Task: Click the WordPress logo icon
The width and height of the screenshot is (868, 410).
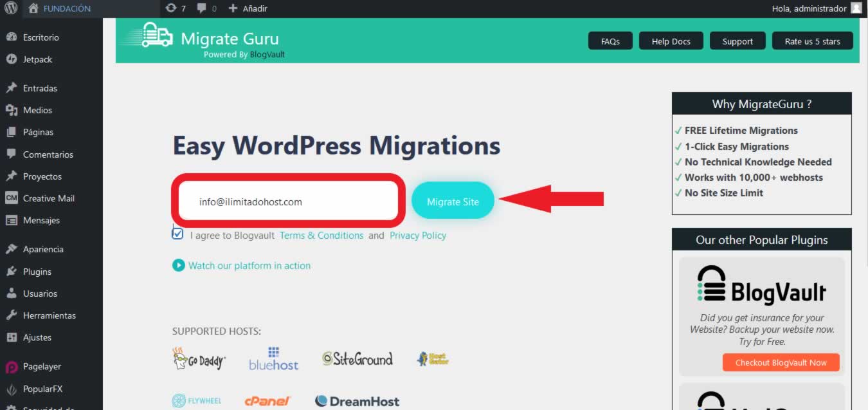Action: coord(11,8)
